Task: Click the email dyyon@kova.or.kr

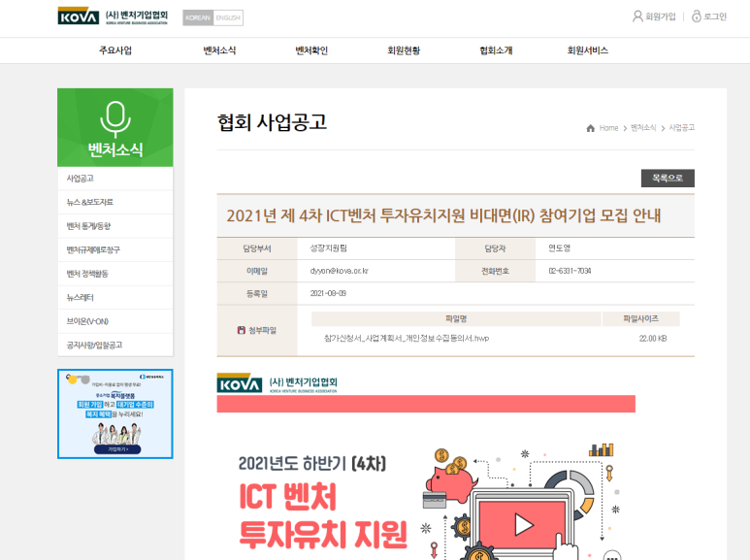Action: [340, 271]
